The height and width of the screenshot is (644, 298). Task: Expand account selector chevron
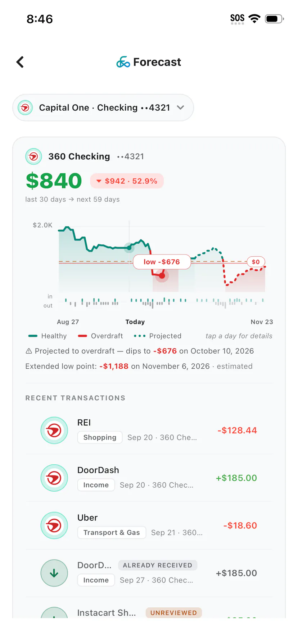tap(181, 107)
